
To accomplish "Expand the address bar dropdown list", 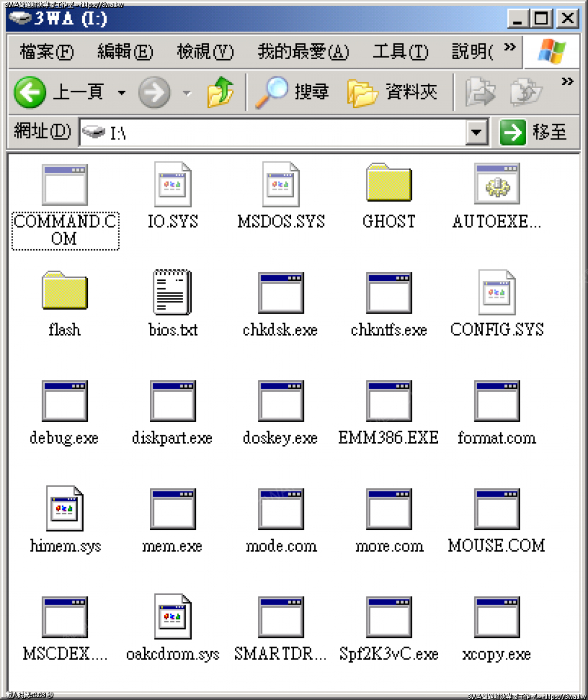I will (x=476, y=133).
